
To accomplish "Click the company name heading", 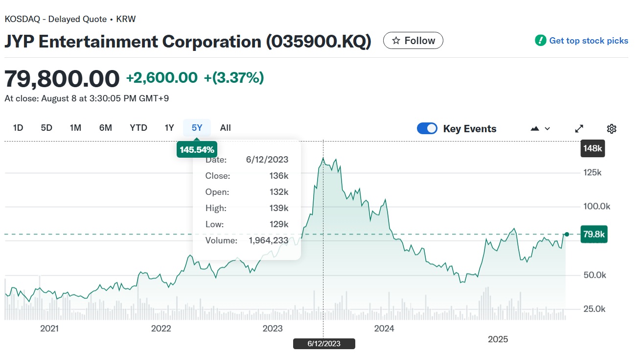I will [x=188, y=41].
